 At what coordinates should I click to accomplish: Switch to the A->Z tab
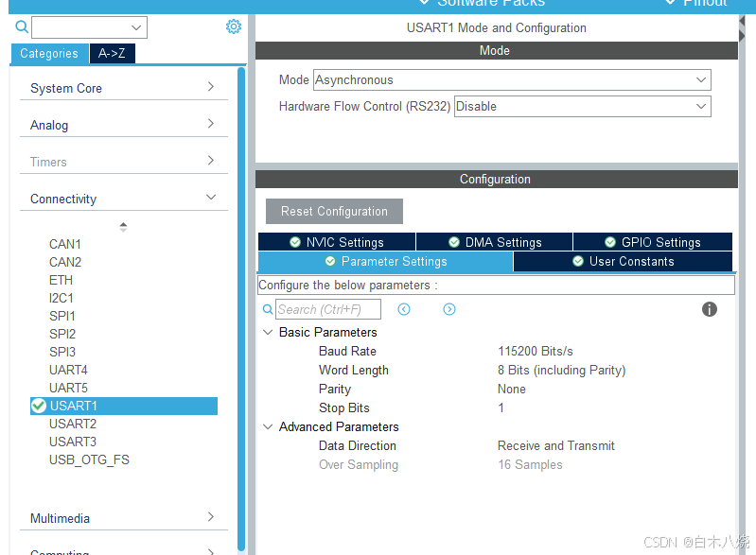point(113,54)
